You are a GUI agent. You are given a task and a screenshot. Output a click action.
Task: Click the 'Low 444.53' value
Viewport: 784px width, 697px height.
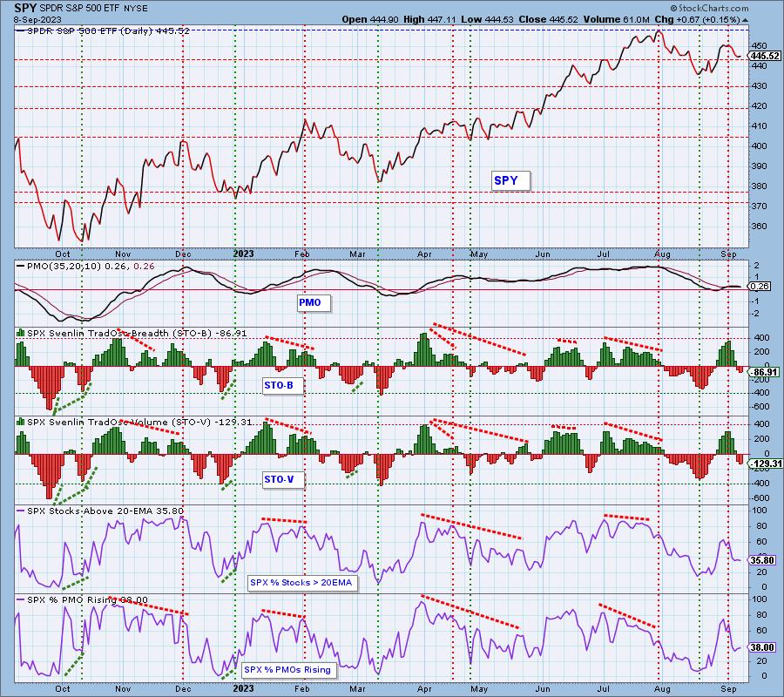point(488,19)
